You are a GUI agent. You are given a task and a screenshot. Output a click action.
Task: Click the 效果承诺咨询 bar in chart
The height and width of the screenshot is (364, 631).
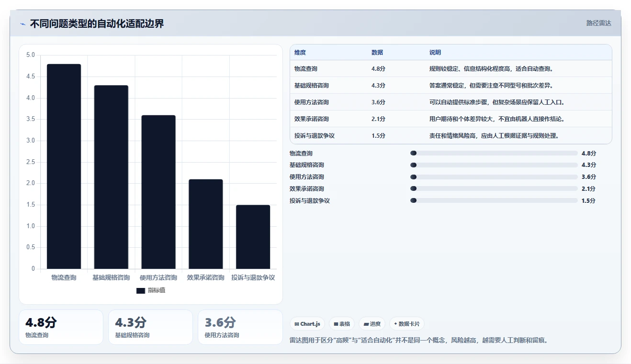(x=205, y=224)
